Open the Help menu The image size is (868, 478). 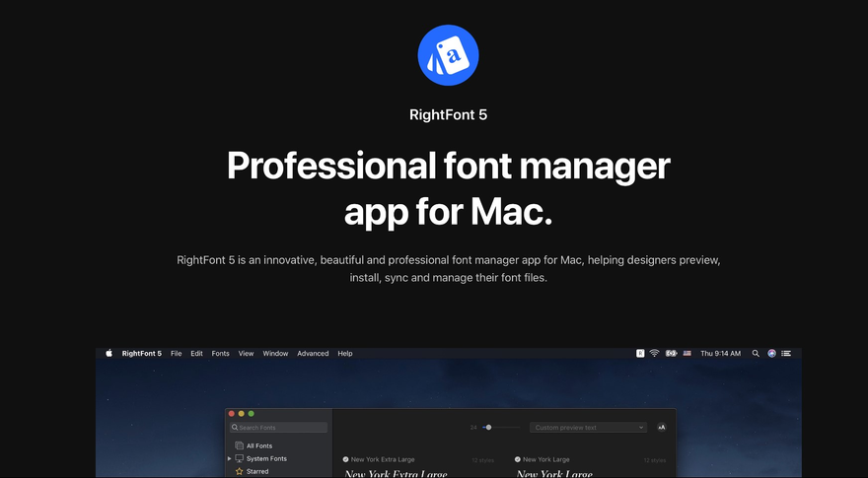[345, 353]
